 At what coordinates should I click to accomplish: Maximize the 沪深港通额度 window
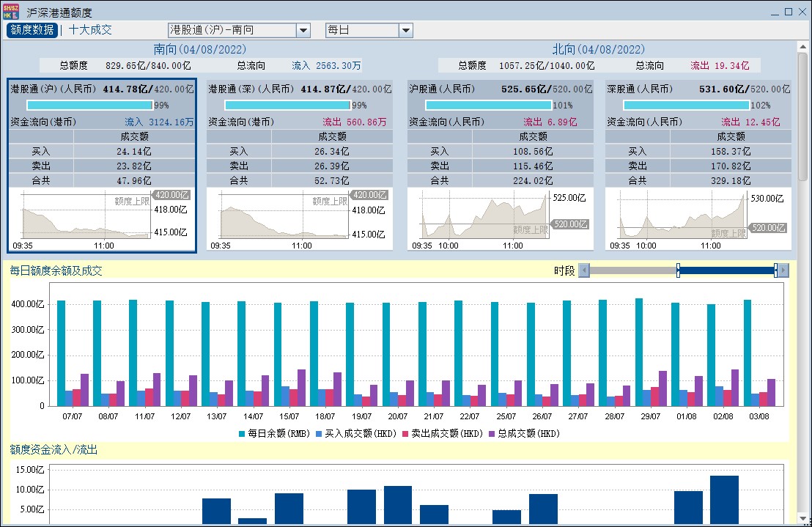[789, 12]
